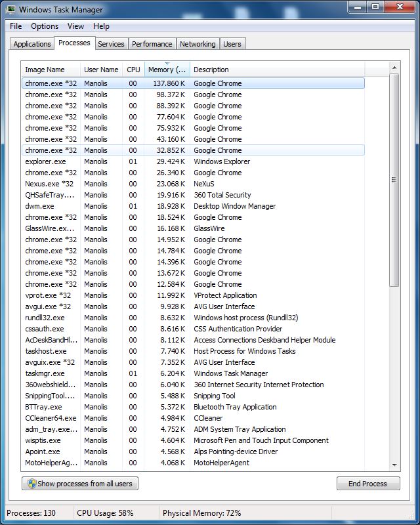Image resolution: width=420 pixels, height=525 pixels.
Task: Open the Help menu
Action: (101, 26)
